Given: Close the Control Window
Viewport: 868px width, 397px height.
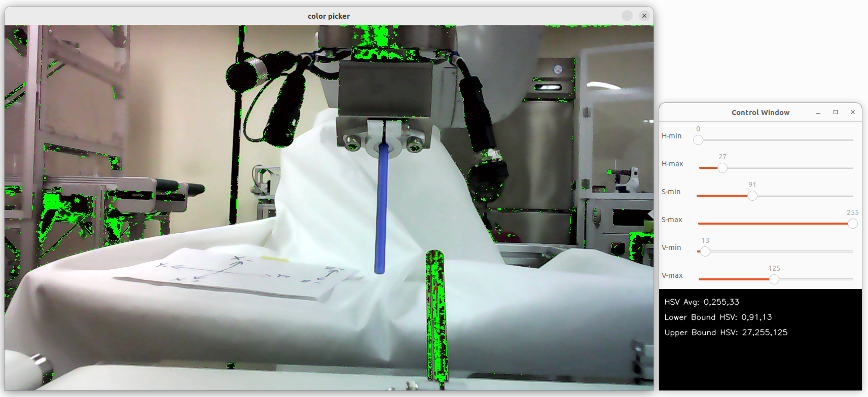Looking at the screenshot, I should tap(853, 113).
